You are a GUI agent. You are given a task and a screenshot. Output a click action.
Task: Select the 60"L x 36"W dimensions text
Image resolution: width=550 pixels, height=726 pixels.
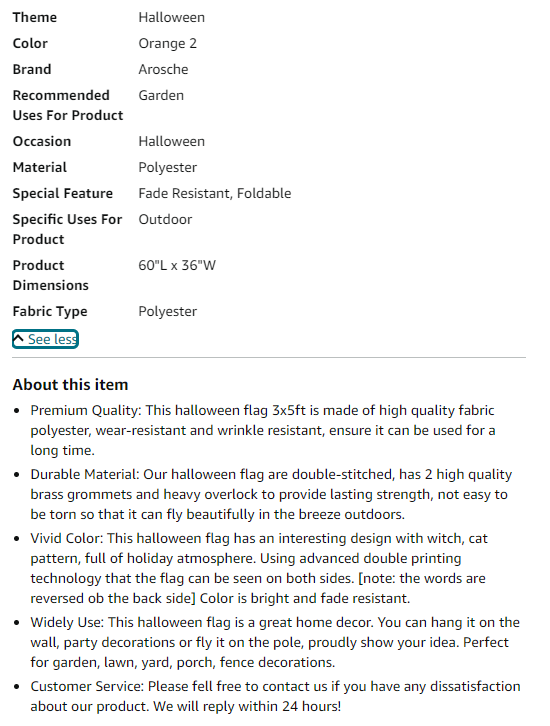coord(177,265)
